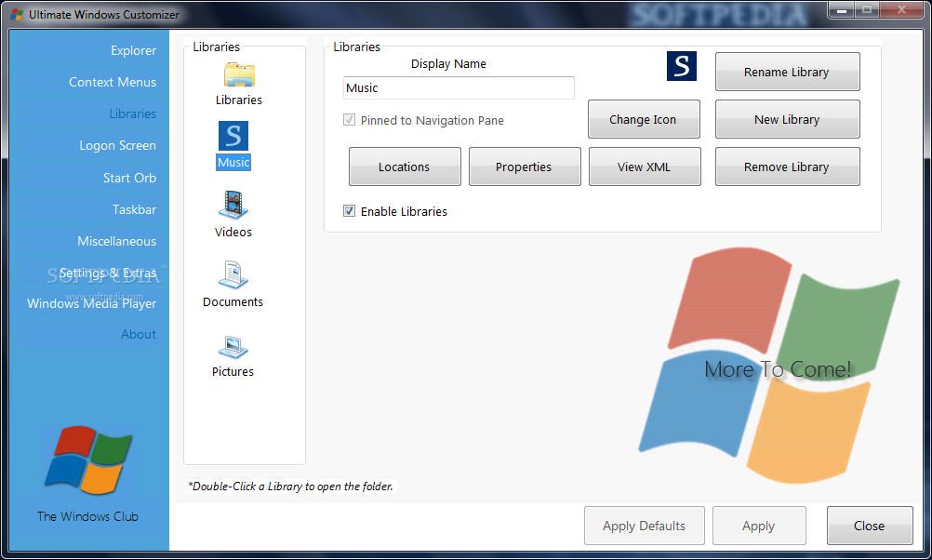Click the Remove Library button

tap(787, 167)
